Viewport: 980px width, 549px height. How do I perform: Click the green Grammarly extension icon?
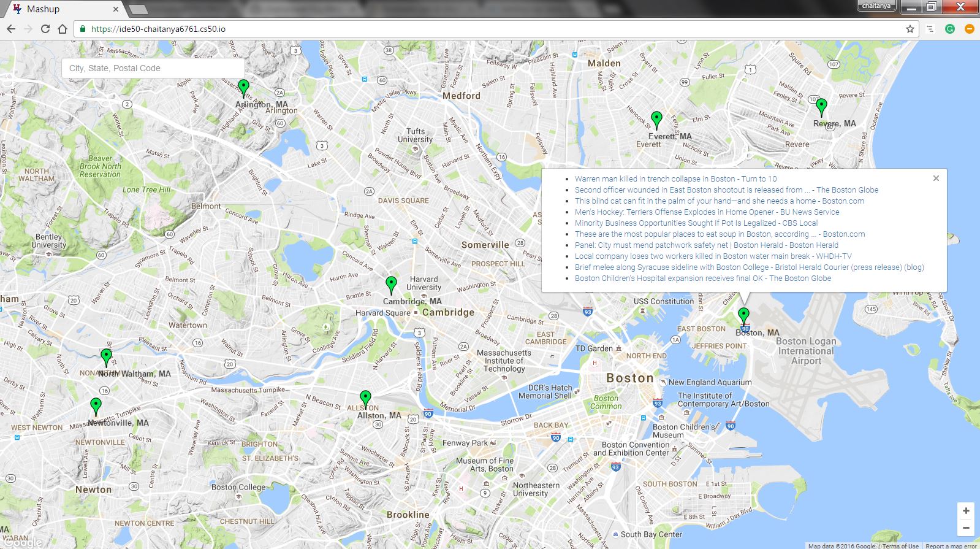click(950, 29)
